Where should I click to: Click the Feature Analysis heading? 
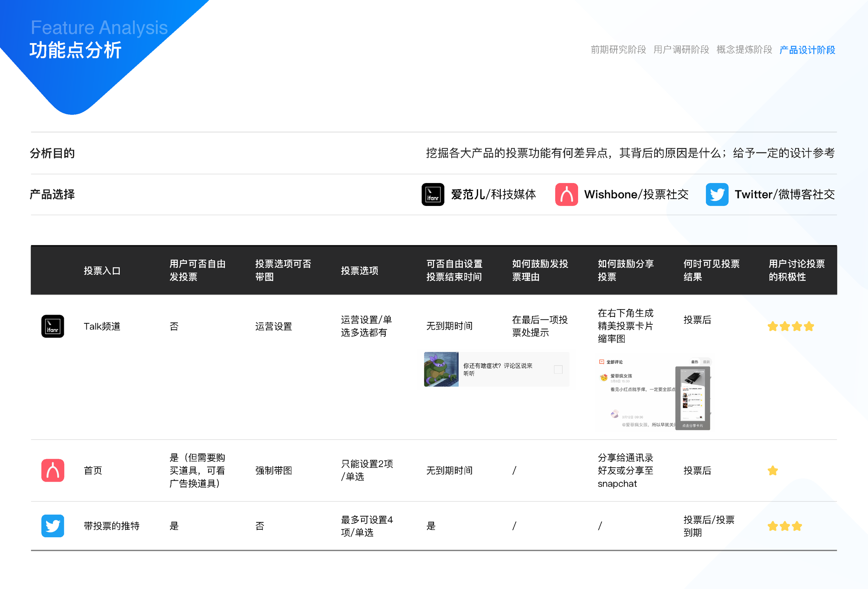99,28
